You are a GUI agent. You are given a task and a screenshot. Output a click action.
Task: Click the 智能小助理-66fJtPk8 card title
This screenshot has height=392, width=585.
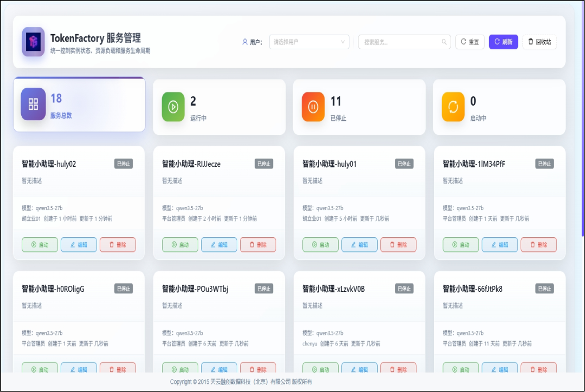point(473,289)
